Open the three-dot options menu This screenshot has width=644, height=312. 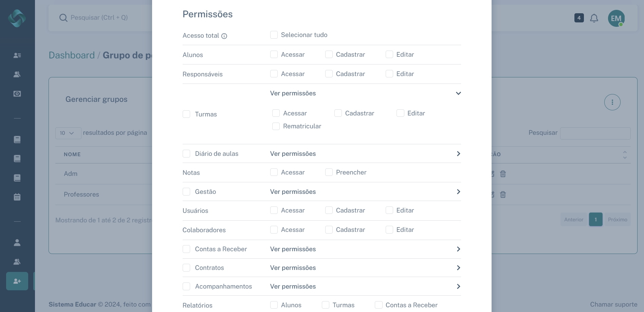(x=612, y=102)
